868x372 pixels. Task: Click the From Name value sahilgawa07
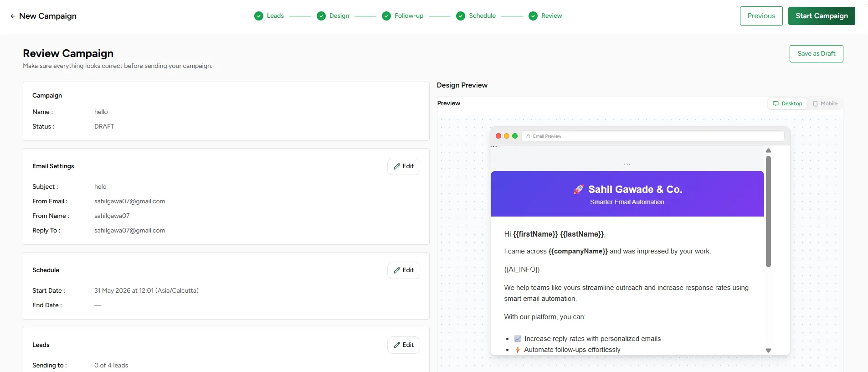tap(112, 216)
